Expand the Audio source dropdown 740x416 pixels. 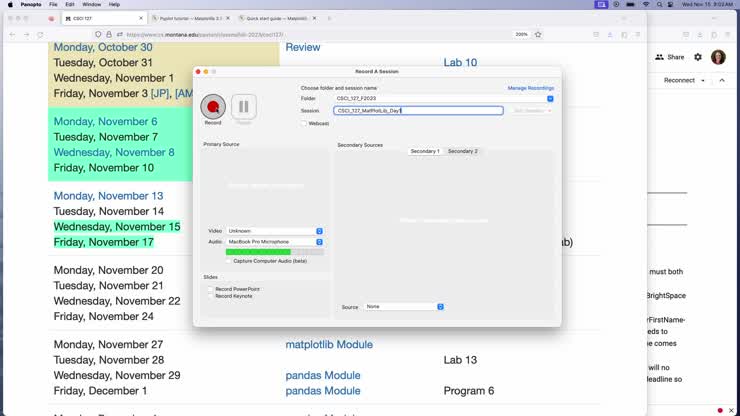[x=275, y=242]
